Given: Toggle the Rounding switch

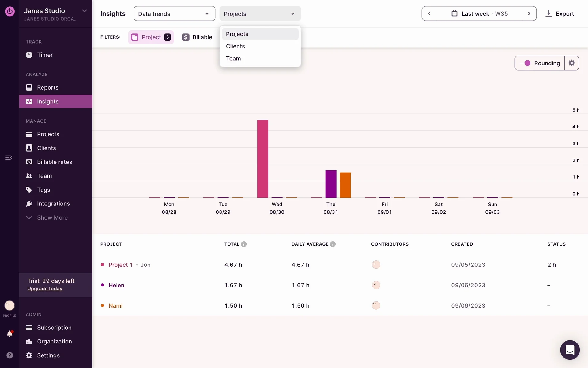Looking at the screenshot, I should 525,63.
